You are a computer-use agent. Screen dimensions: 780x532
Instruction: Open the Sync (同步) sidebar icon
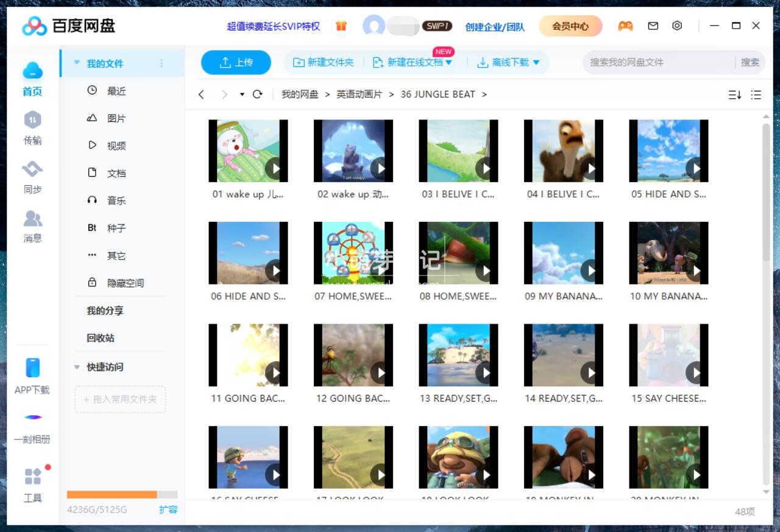click(32, 177)
